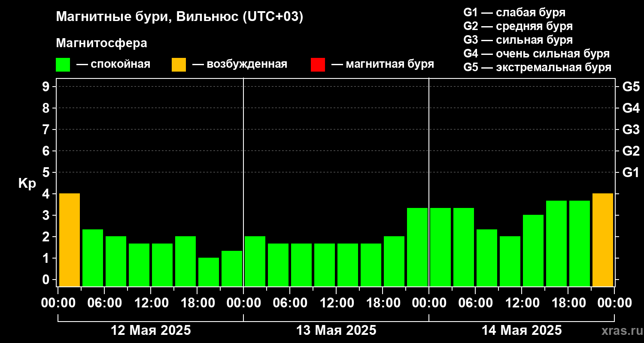This screenshot has height=343, width=644.
Task: Click the orange Kp 4 bar starting 12 May 00:00
Action: point(70,240)
